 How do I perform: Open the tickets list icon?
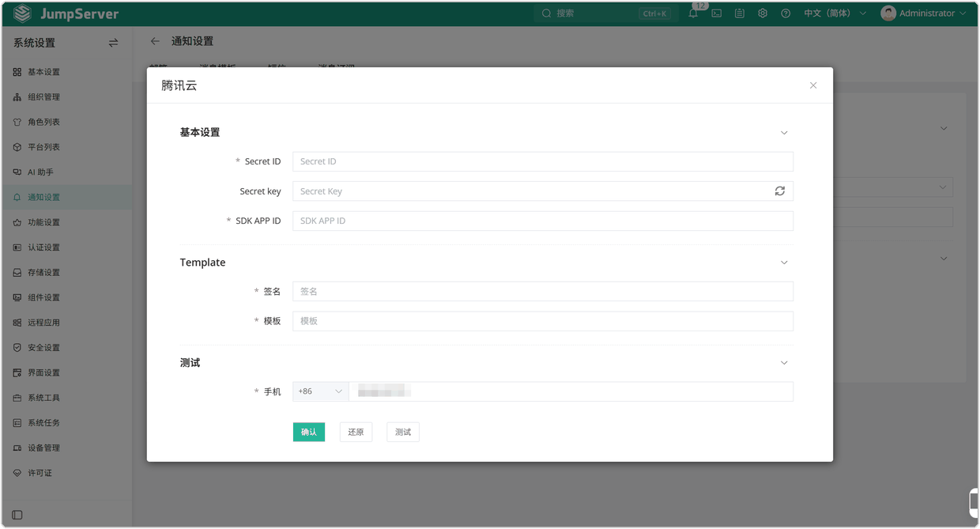(739, 13)
